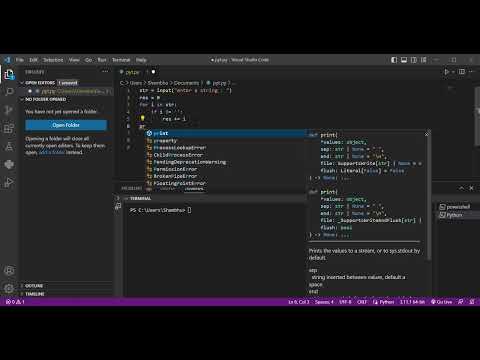Select the print autocomplete suggestion
This screenshot has width=480, height=360.
pyautogui.click(x=225, y=133)
